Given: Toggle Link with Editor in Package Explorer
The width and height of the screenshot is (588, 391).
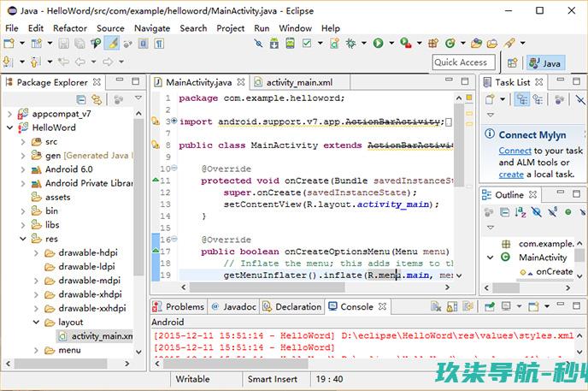Looking at the screenshot, I should click(97, 99).
